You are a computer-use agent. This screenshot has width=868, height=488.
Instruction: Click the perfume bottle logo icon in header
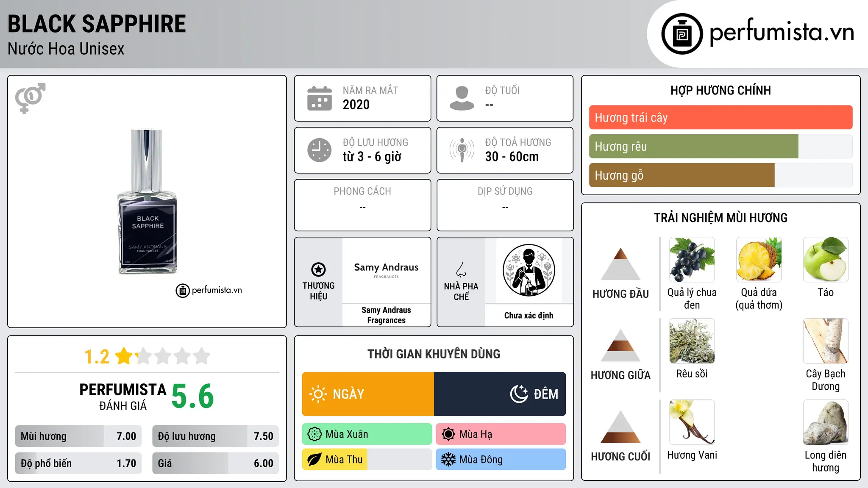coord(682,34)
